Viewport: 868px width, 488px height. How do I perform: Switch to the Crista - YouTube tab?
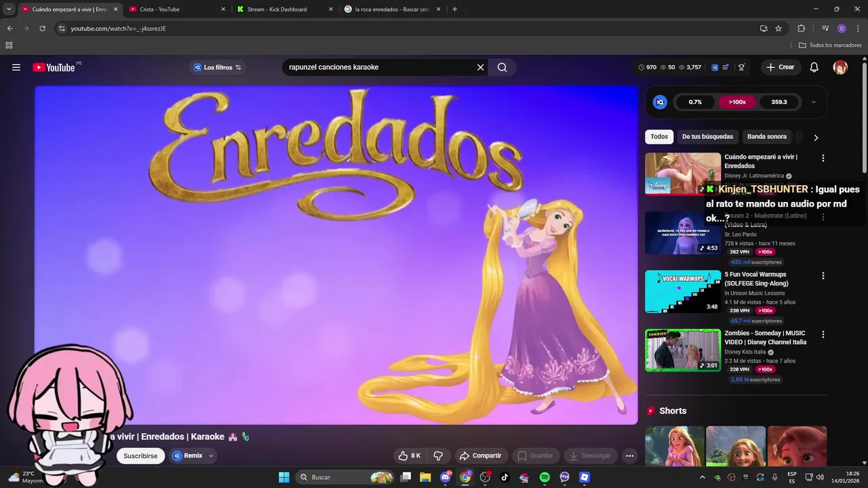click(177, 9)
